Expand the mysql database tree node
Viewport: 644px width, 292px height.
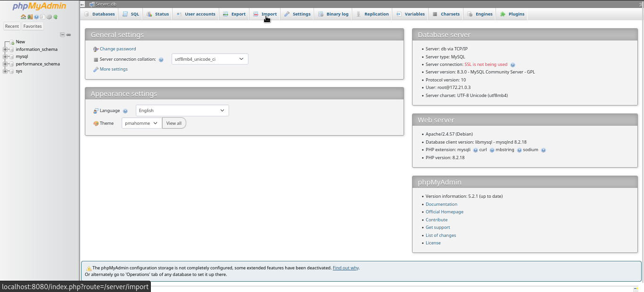pyautogui.click(x=5, y=57)
